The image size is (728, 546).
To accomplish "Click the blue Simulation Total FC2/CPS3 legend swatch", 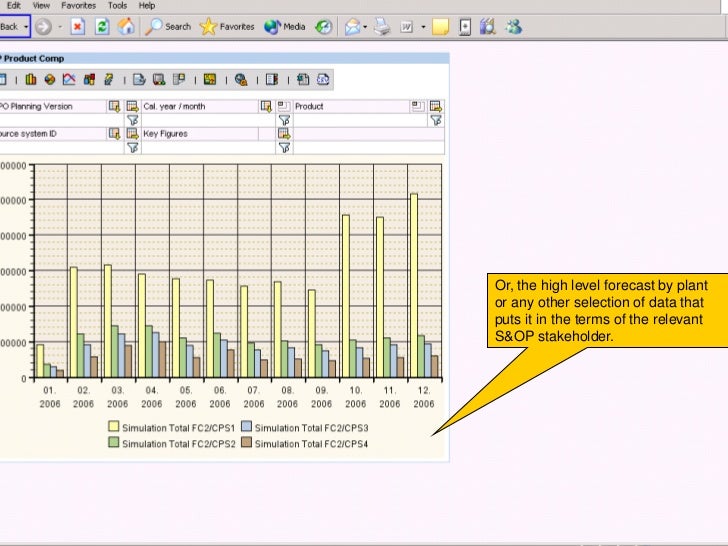I will pyautogui.click(x=247, y=426).
